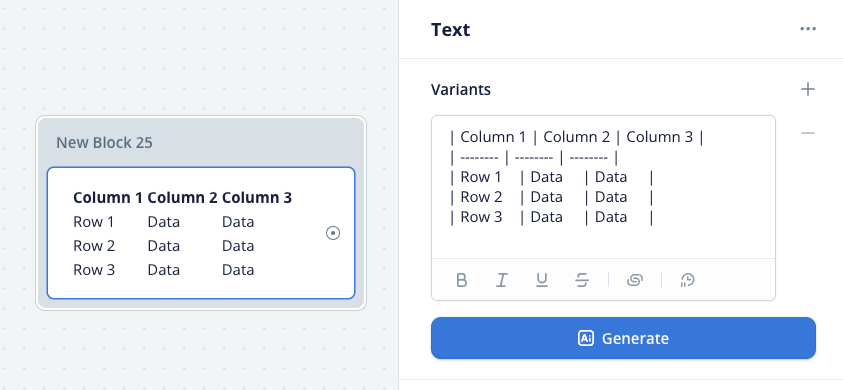Select the table text step card
Image resolution: width=843 pixels, height=390 pixels.
201,233
